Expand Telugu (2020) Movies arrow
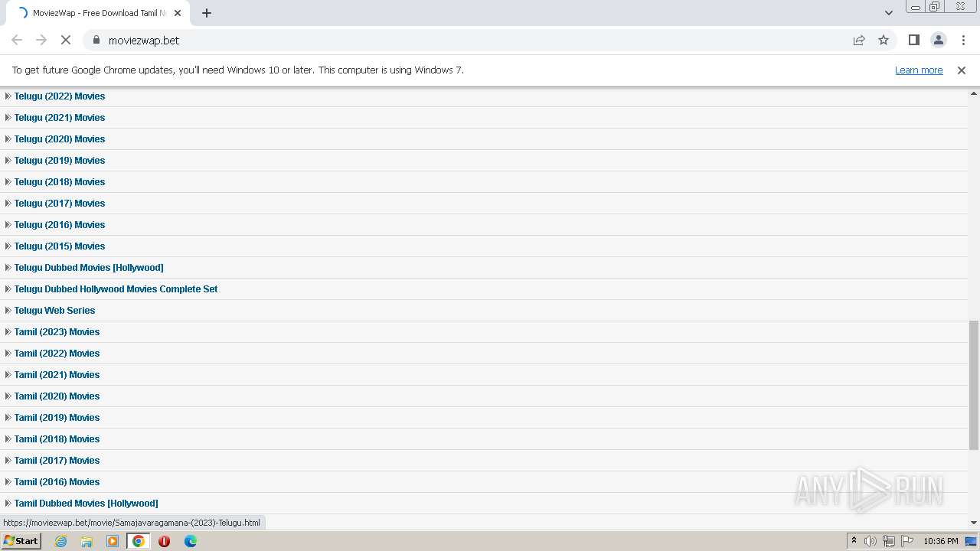The width and height of the screenshot is (980, 551). click(8, 139)
